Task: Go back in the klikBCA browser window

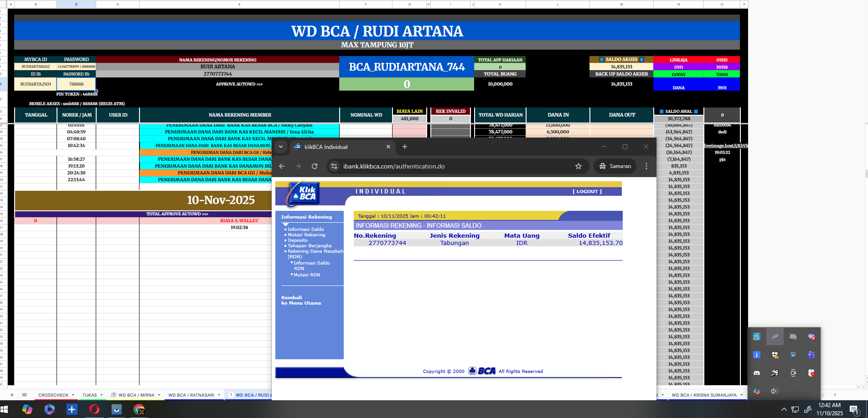Action: [x=282, y=166]
